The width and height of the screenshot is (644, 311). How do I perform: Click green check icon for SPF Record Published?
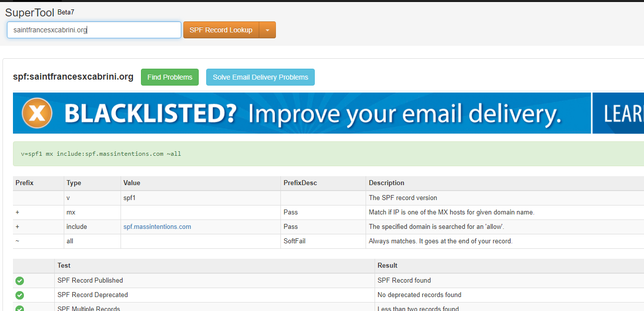coord(19,281)
